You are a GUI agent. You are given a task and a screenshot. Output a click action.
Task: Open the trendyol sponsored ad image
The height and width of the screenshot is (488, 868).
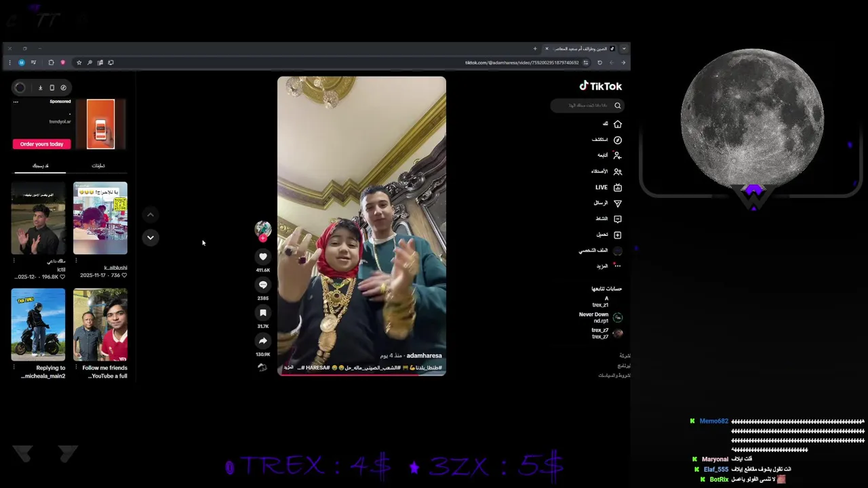(x=101, y=124)
